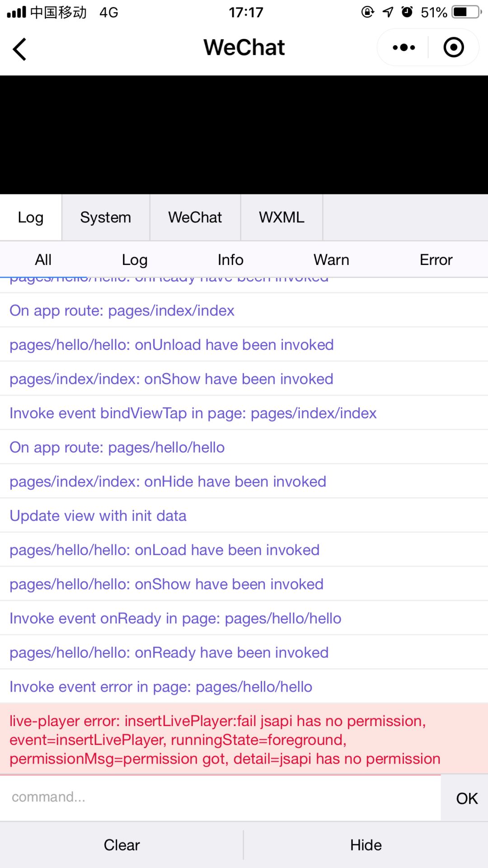Tap the back arrow icon
The width and height of the screenshot is (488, 868).
19,49
